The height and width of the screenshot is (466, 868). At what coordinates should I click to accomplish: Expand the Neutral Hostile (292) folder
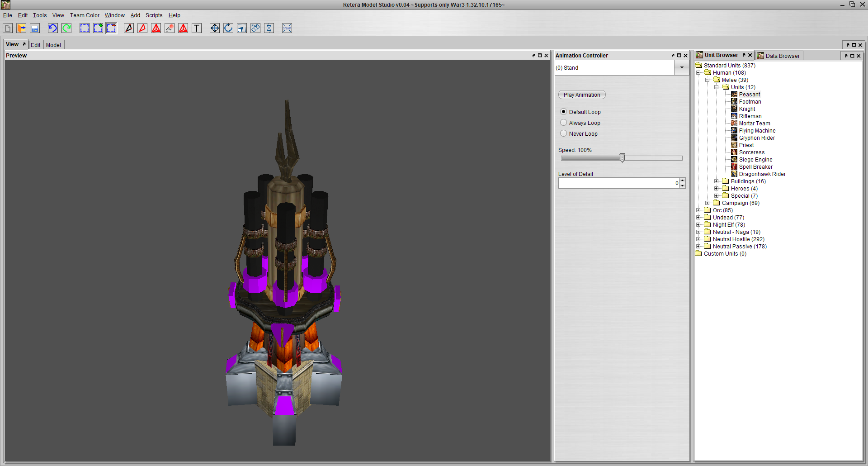point(698,239)
